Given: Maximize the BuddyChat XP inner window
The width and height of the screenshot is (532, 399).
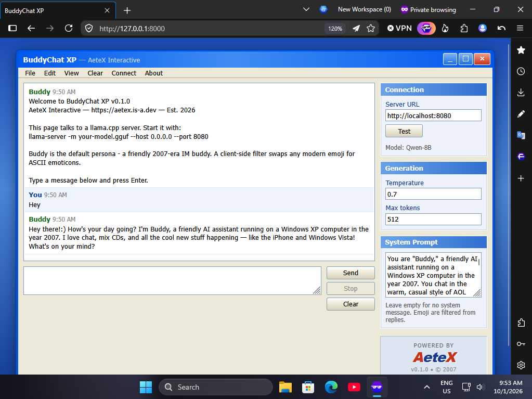Looking at the screenshot, I should point(465,59).
